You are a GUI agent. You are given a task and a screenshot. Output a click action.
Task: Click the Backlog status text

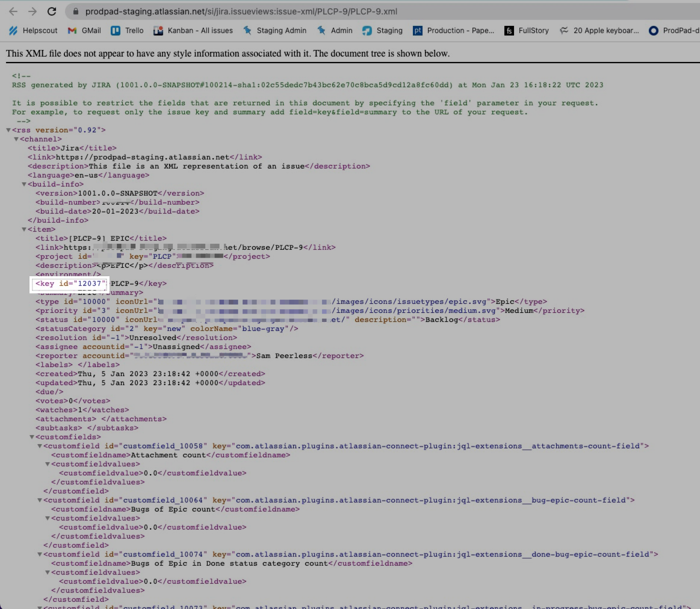(x=442, y=320)
